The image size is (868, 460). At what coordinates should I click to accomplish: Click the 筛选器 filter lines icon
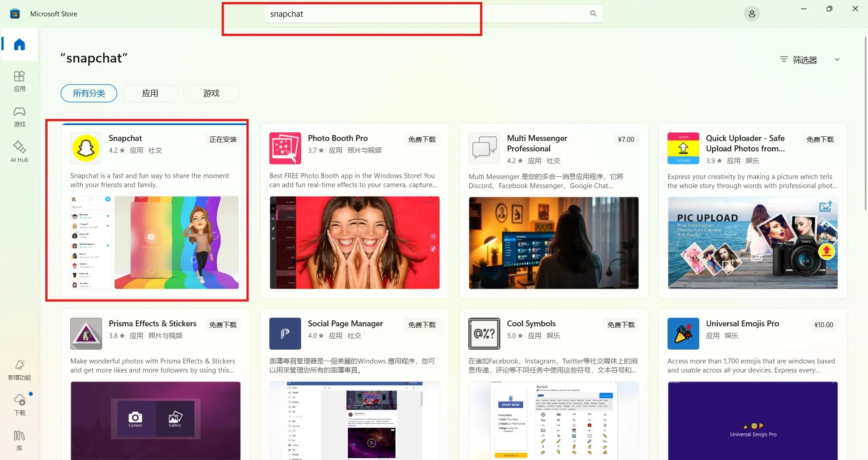coord(784,59)
